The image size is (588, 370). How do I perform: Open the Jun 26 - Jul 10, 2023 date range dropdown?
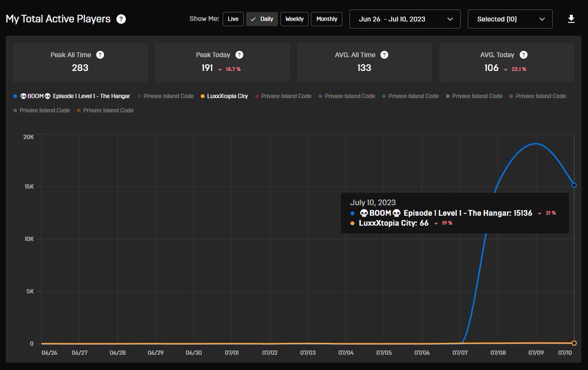[405, 19]
